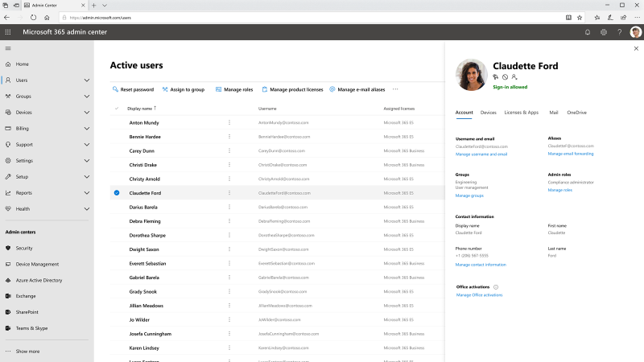Collapse navigation with the hamburger icon

tap(8, 48)
